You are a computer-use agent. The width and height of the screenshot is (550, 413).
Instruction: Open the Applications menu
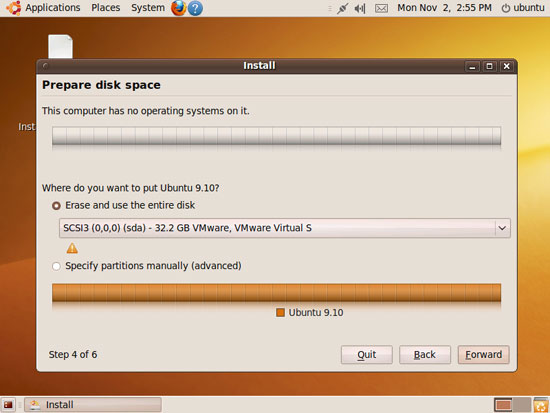point(53,8)
